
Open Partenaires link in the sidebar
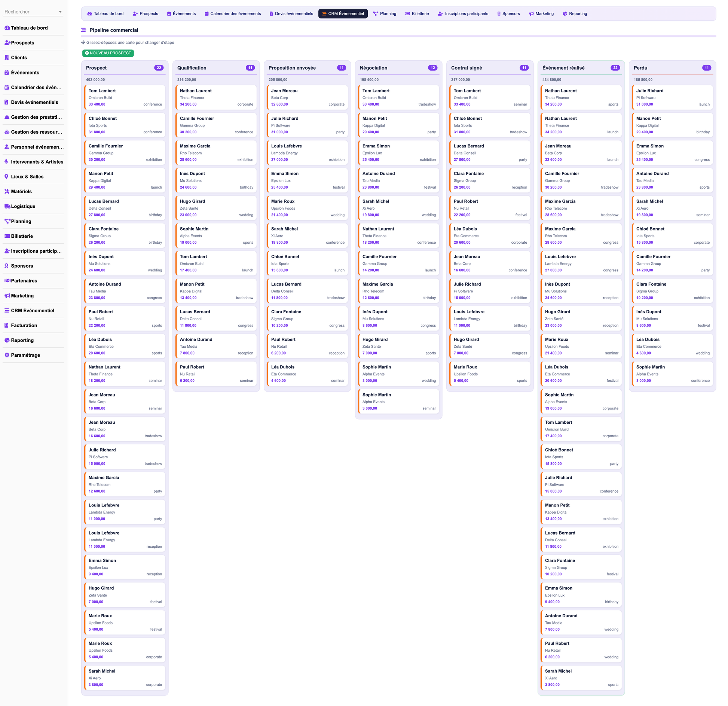click(x=33, y=281)
